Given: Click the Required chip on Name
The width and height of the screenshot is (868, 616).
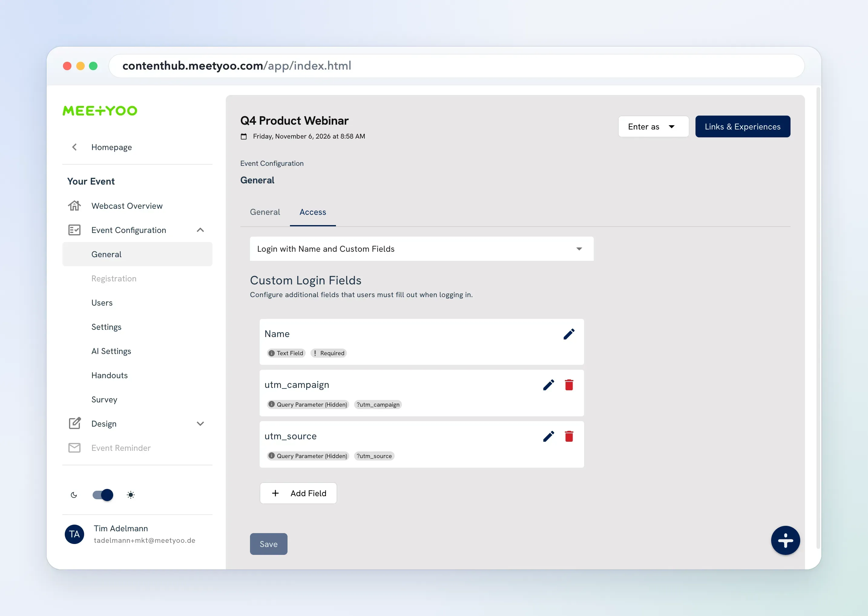Looking at the screenshot, I should (x=329, y=353).
